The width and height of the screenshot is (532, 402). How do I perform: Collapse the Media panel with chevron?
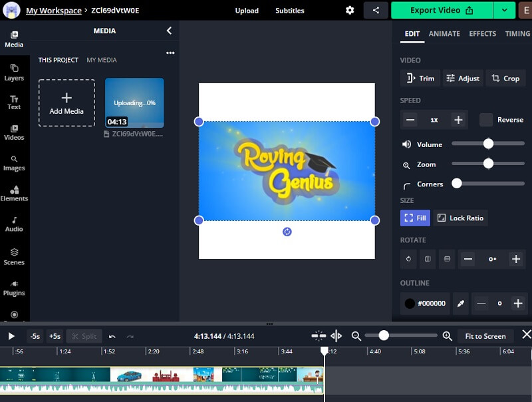[169, 31]
